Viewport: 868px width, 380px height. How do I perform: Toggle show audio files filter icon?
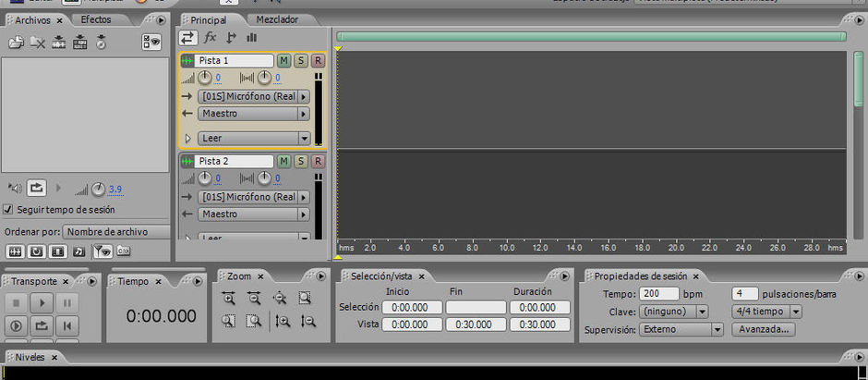(x=15, y=251)
